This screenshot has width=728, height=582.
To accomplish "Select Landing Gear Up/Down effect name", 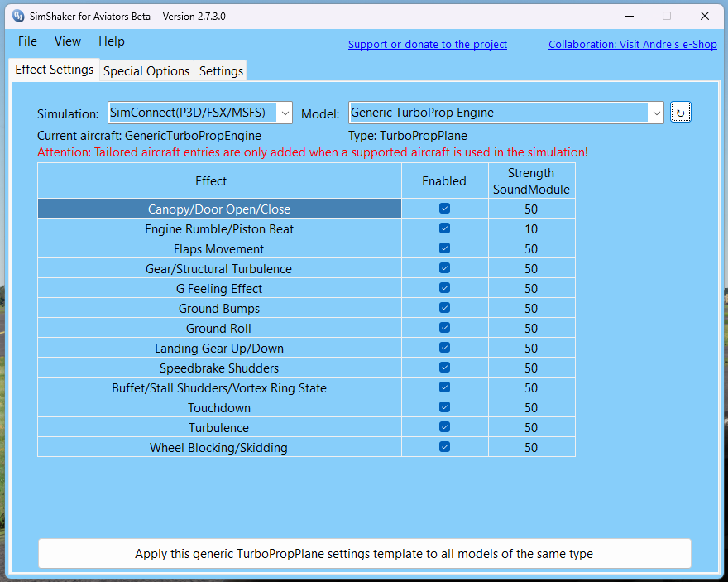I will (219, 349).
